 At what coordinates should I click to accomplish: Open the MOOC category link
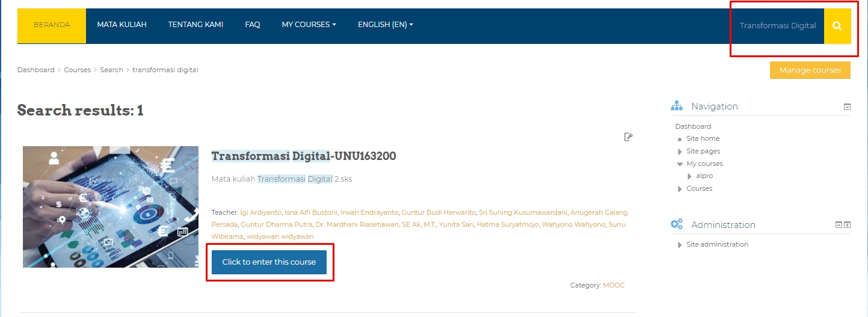[614, 285]
